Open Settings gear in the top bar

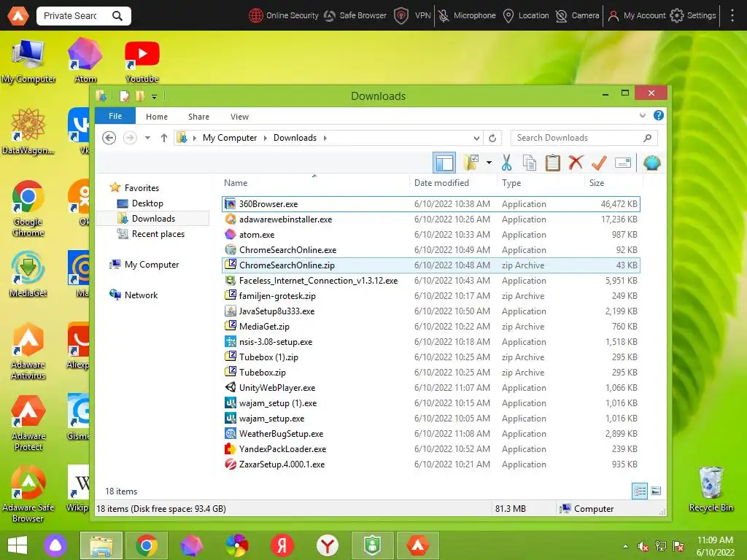coord(693,16)
